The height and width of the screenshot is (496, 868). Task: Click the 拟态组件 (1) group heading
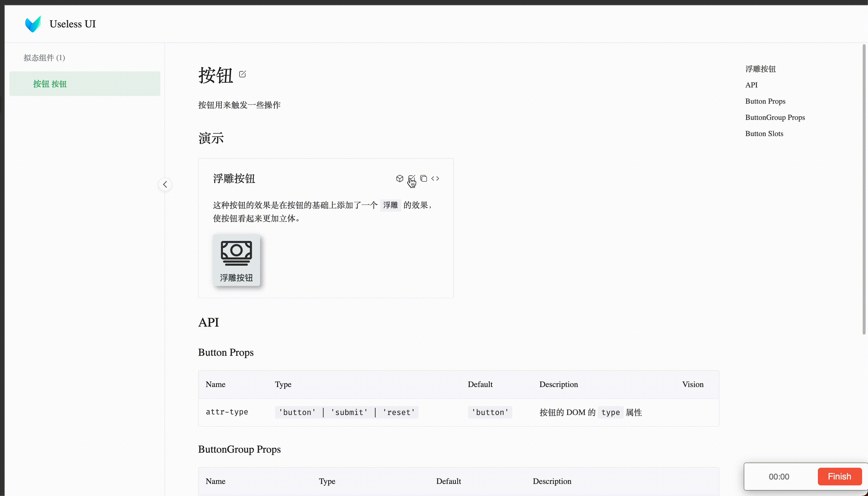point(44,57)
